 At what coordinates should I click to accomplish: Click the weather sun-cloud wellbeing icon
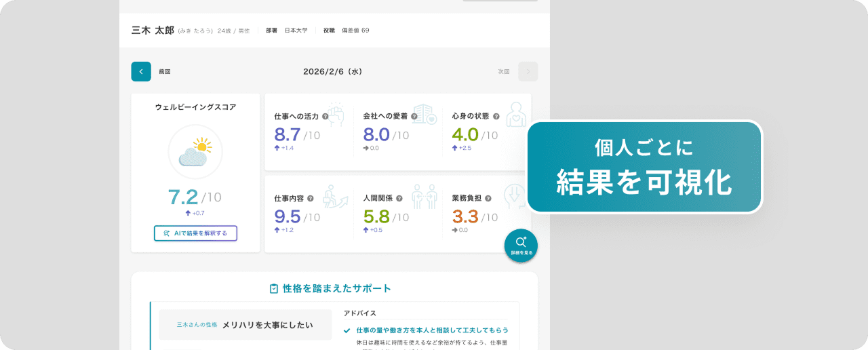(195, 152)
